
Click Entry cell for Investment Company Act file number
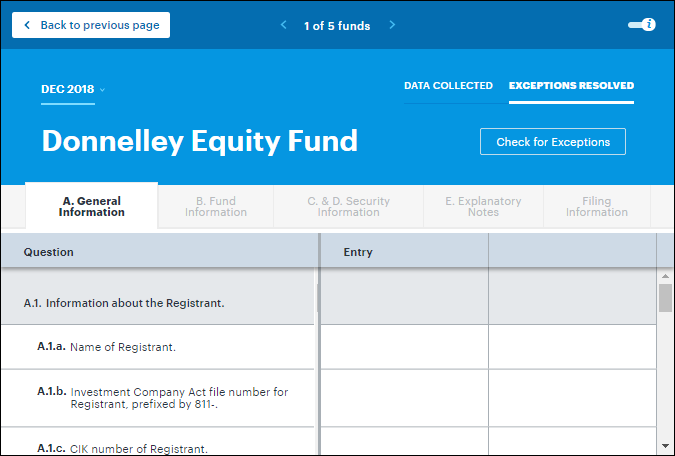point(404,398)
